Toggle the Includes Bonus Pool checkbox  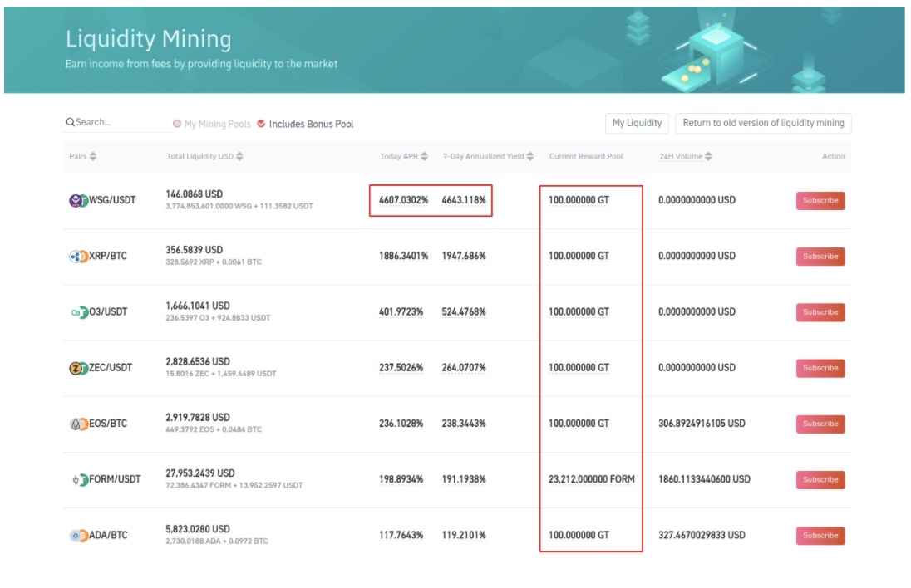pos(262,124)
